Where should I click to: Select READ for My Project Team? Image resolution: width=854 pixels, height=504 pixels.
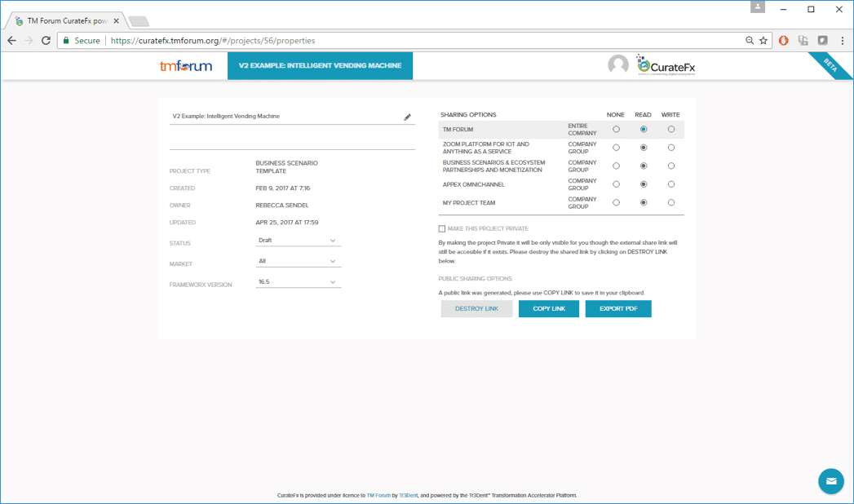[644, 203]
